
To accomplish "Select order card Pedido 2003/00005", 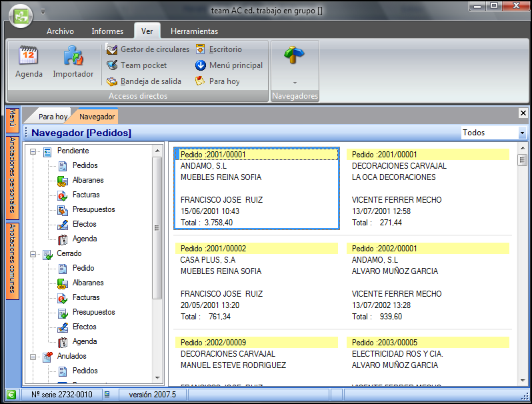I will pyautogui.click(x=428, y=361).
